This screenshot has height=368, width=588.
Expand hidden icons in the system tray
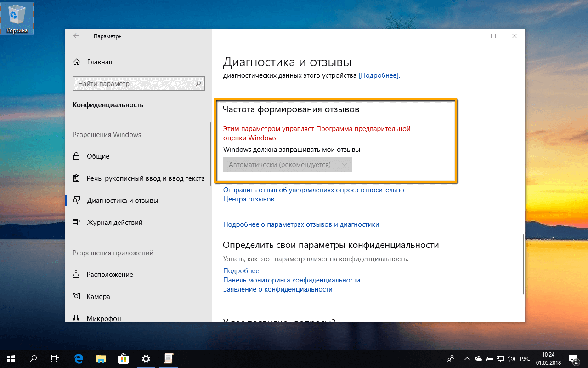point(467,359)
